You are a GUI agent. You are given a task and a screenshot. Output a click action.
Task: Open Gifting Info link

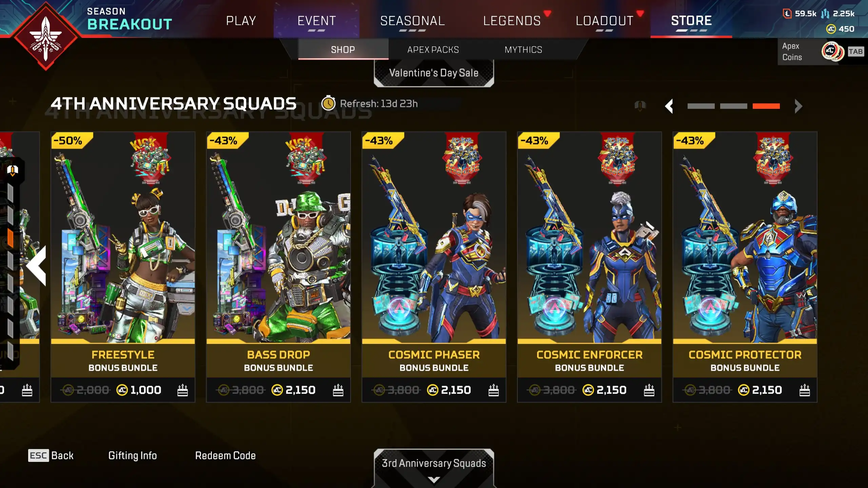[133, 455]
